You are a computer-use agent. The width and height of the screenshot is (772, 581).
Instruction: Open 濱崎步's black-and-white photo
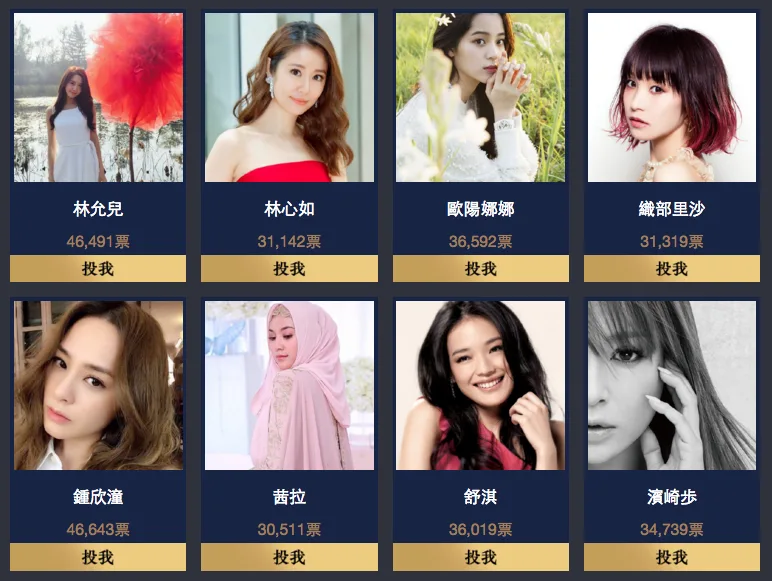[672, 386]
